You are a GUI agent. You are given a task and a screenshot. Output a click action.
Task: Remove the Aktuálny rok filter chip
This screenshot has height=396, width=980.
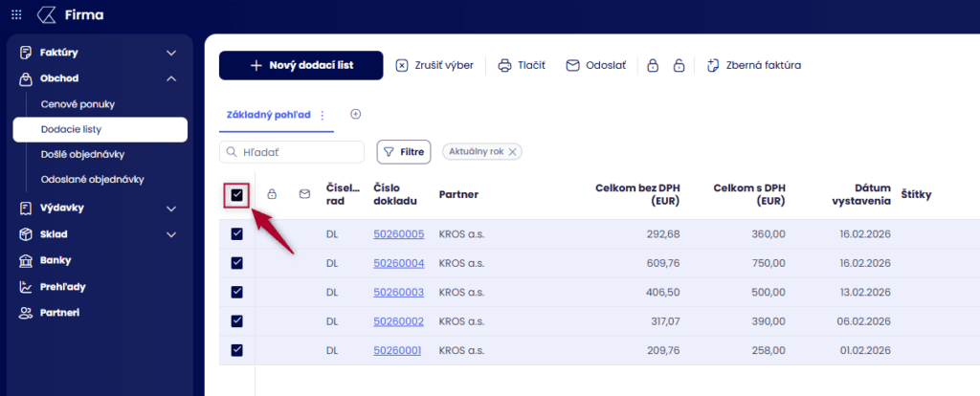[x=513, y=151]
